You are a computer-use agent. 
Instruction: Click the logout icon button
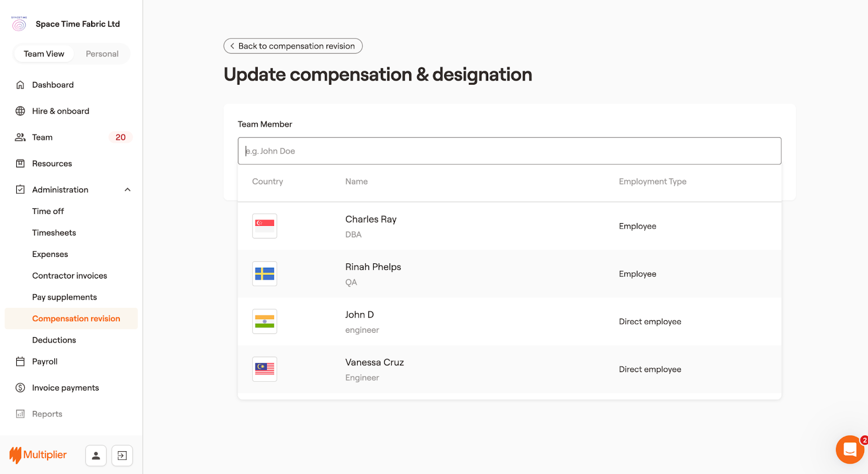122,456
